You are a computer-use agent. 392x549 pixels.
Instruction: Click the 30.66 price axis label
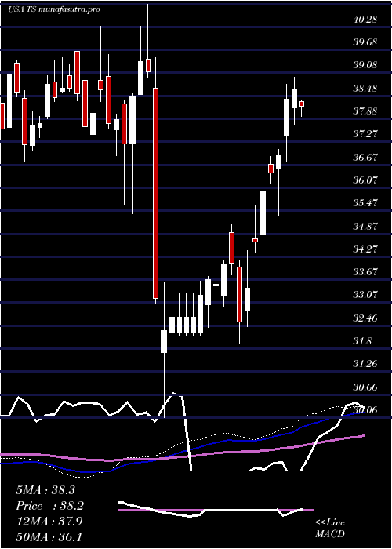365,387
